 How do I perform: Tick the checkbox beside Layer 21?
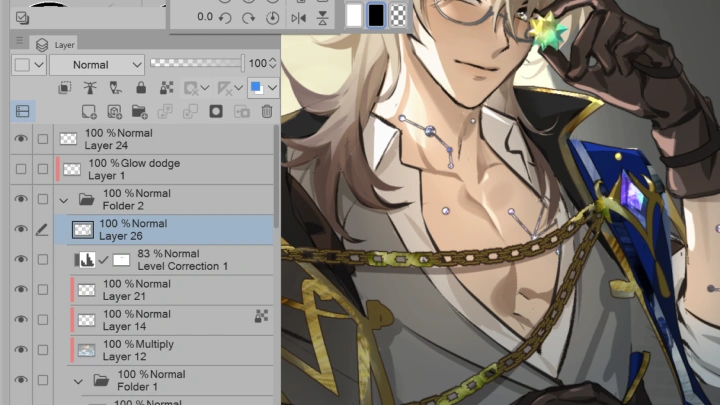point(42,289)
